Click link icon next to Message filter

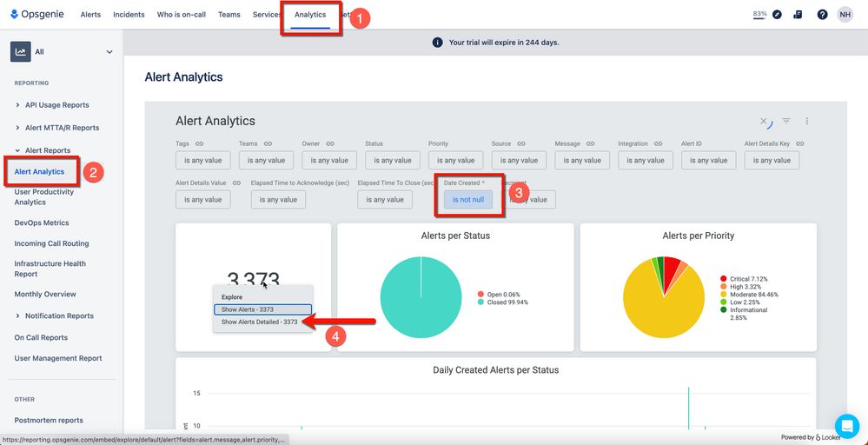tap(590, 144)
